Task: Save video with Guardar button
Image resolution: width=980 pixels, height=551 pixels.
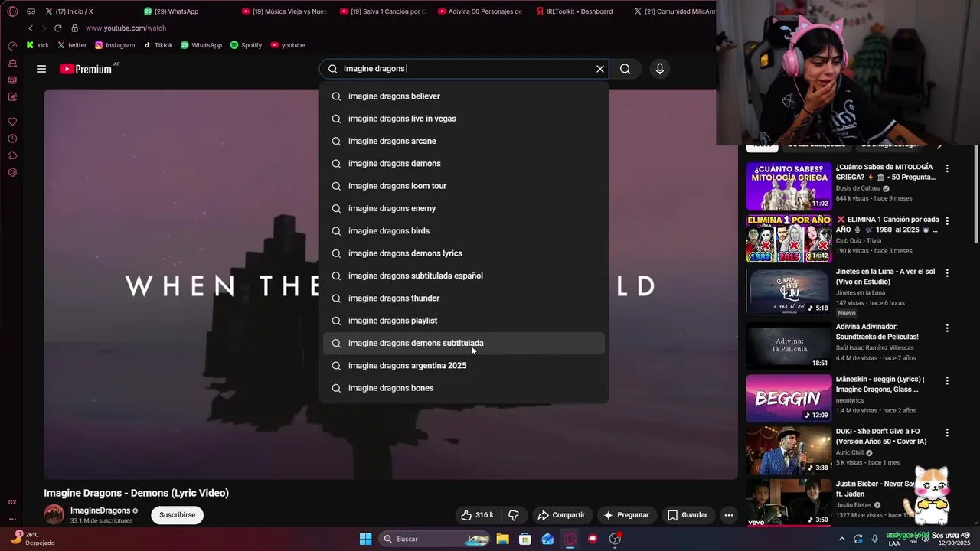Action: click(x=687, y=515)
